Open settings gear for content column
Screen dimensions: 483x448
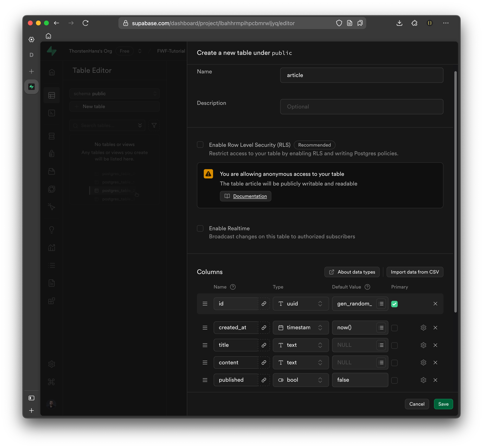click(x=423, y=363)
